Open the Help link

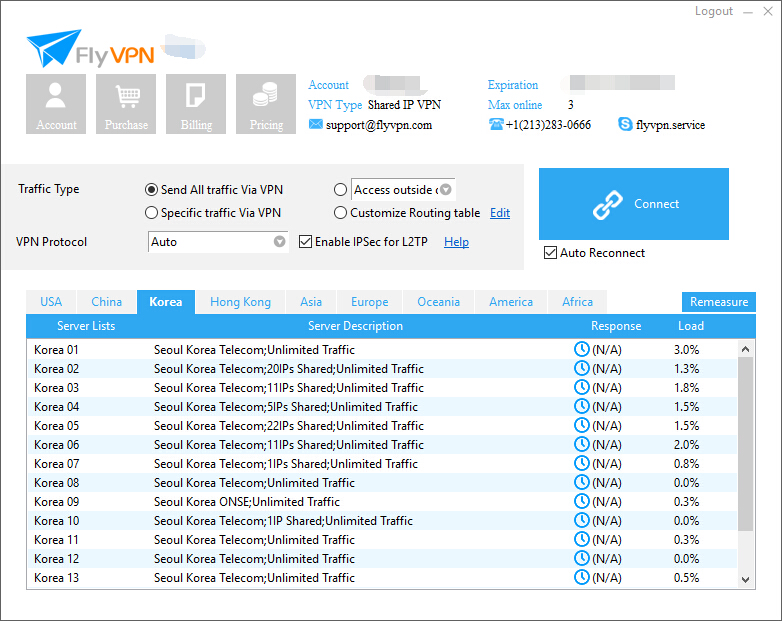pyautogui.click(x=456, y=242)
